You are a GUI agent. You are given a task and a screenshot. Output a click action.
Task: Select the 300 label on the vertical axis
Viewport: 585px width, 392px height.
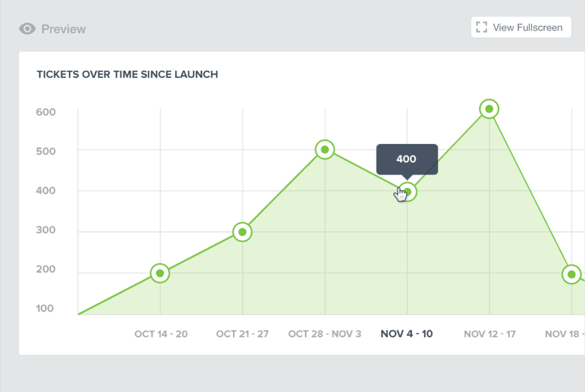pyautogui.click(x=46, y=230)
